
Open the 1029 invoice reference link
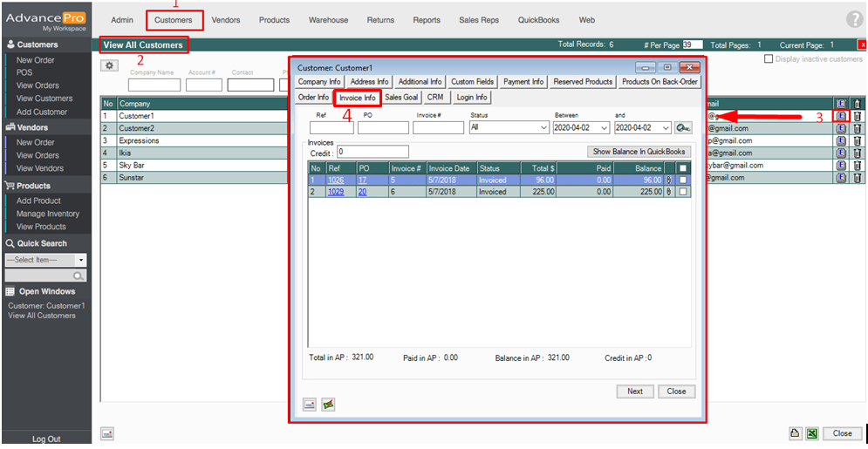coord(335,193)
